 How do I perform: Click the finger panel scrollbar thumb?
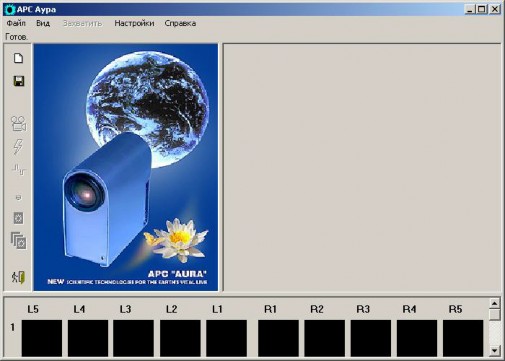click(495, 314)
